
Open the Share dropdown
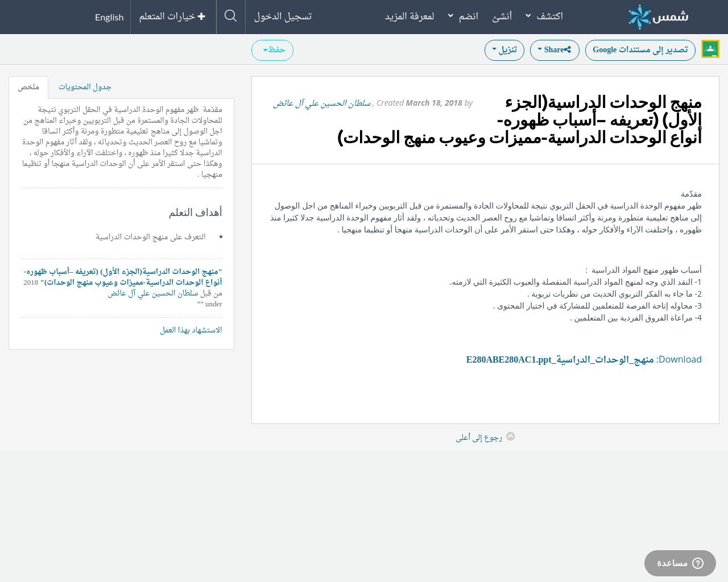click(555, 50)
